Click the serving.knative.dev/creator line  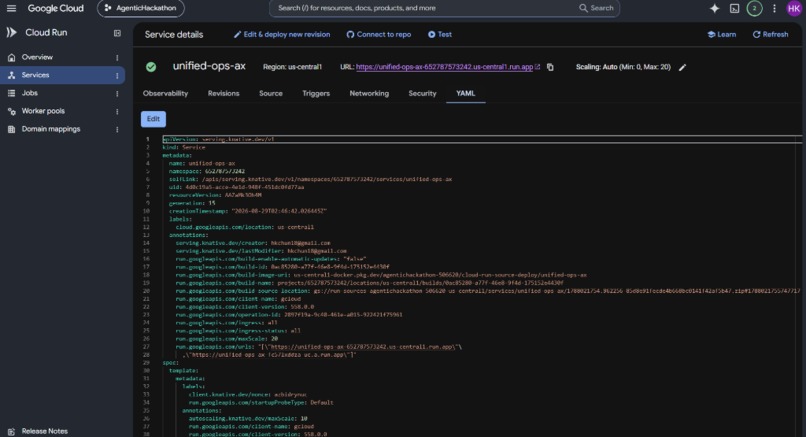(x=253, y=243)
